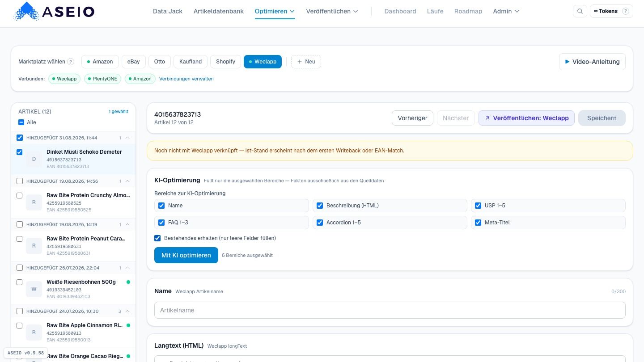
Task: Add new marketplace with Neu plus
Action: [x=306, y=62]
